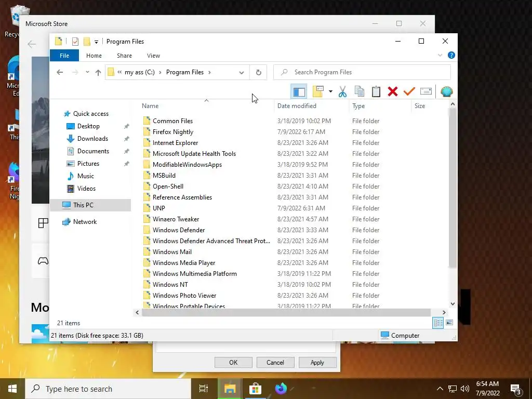Open the Classic Explorer shell settings icon

click(446, 91)
